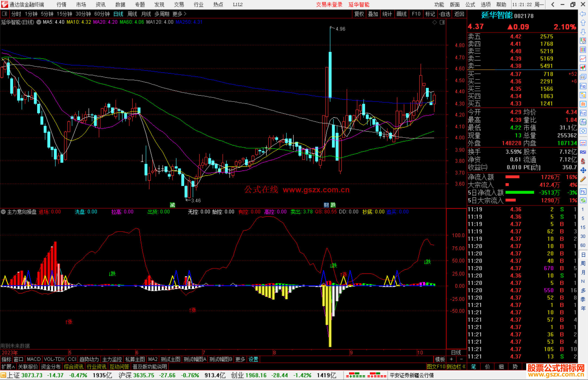The height and width of the screenshot is (380, 588).
Task: Toggle the side panel icon beside diamond
Action: pos(442,22)
